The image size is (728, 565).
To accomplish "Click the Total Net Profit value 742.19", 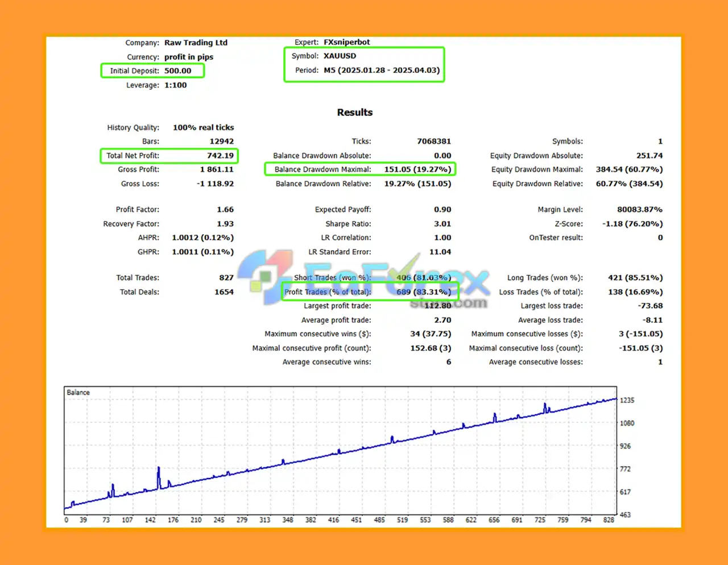I will 220,156.
